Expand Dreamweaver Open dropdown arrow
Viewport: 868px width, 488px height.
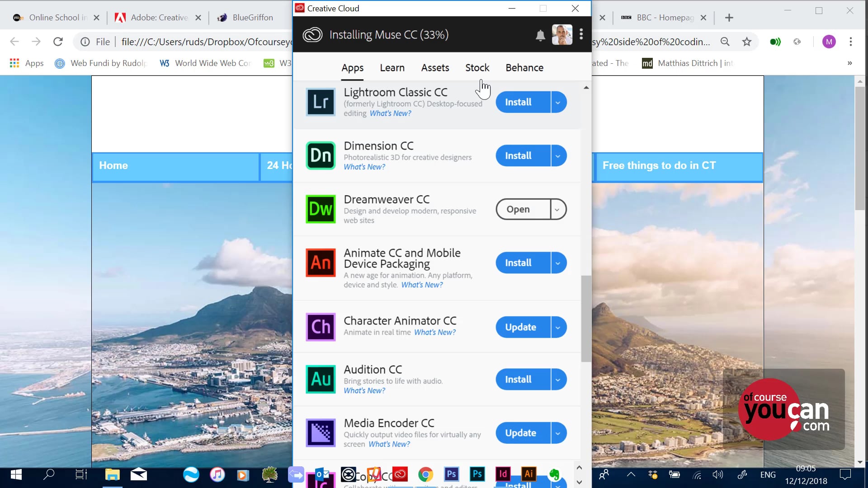point(558,209)
